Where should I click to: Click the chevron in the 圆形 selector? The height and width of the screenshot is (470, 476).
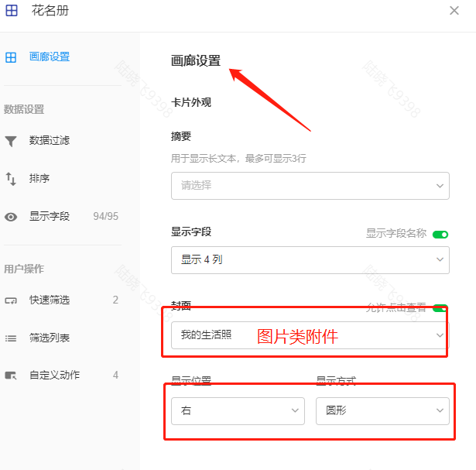[x=440, y=410]
